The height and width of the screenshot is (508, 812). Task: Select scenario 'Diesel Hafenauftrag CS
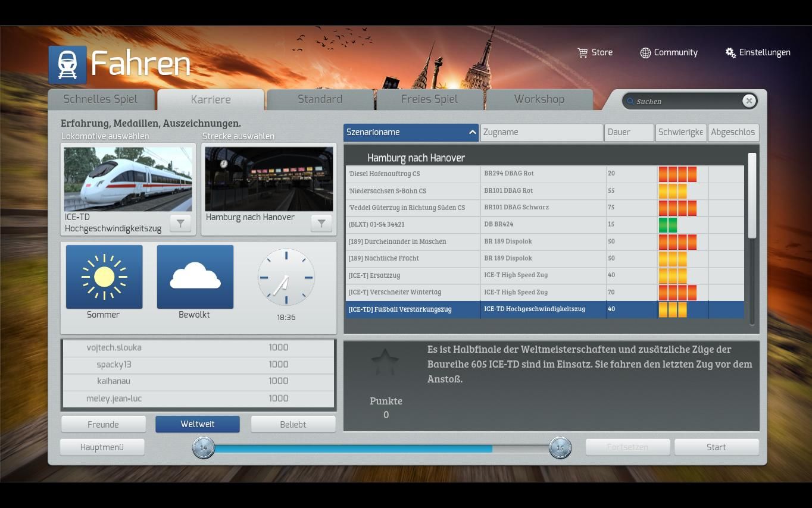tap(413, 174)
